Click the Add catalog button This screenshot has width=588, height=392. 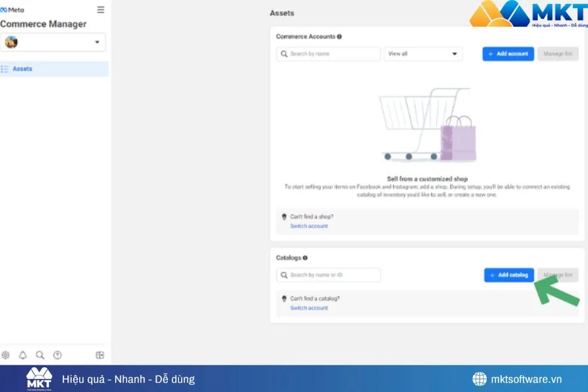(509, 275)
